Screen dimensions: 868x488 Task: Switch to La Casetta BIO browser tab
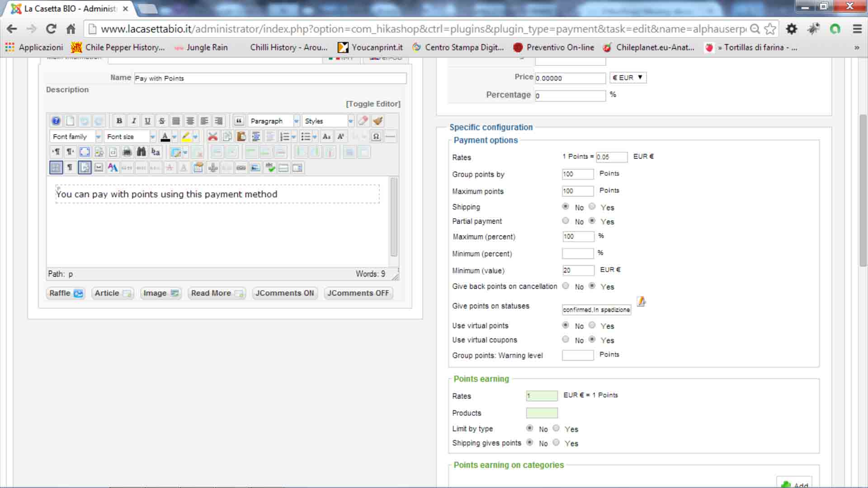[x=70, y=9]
